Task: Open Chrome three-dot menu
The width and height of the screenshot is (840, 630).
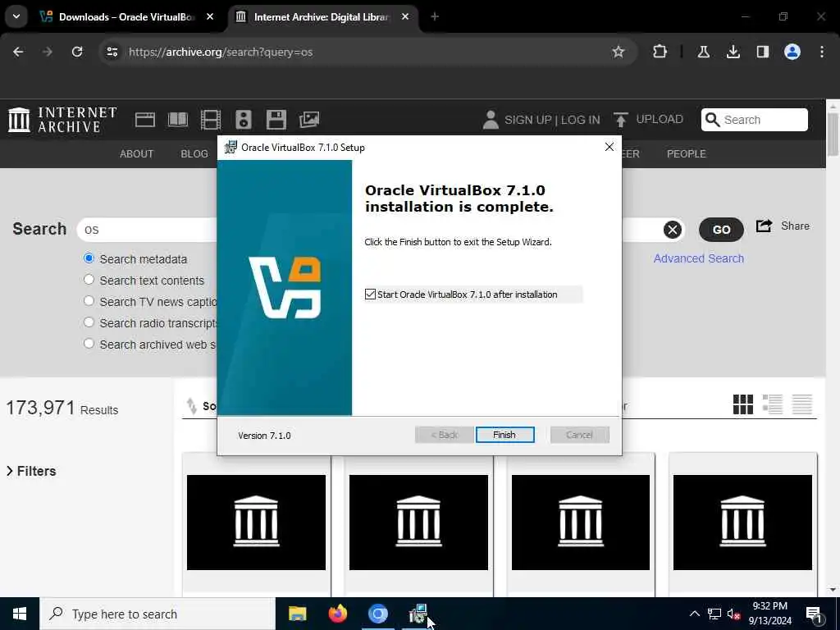Action: 822,52
